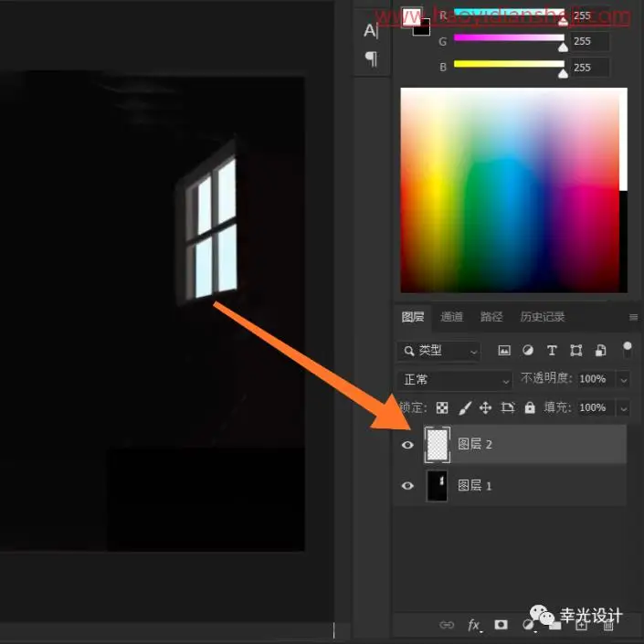Open the layers panel menu
This screenshot has width=644, height=644.
click(x=633, y=317)
